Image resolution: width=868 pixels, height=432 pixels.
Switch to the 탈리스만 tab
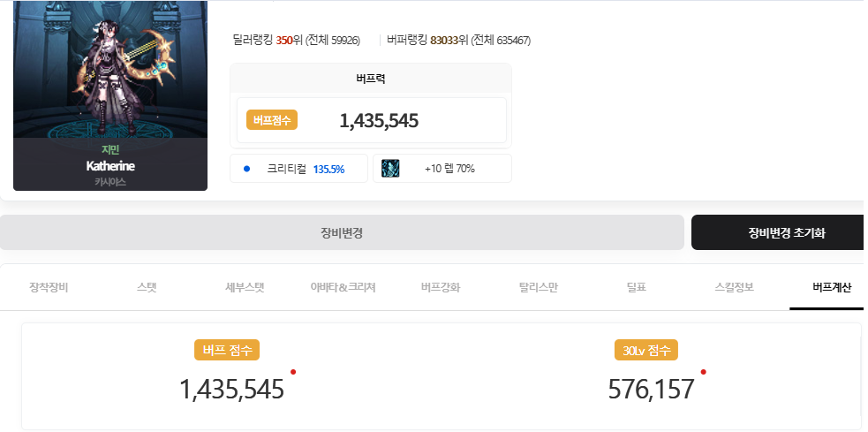coord(539,287)
